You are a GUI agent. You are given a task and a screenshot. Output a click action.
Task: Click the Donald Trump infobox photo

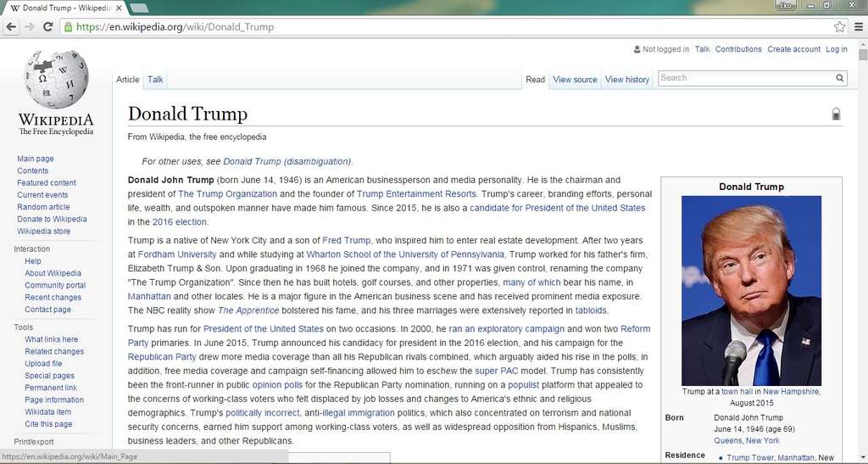point(751,291)
